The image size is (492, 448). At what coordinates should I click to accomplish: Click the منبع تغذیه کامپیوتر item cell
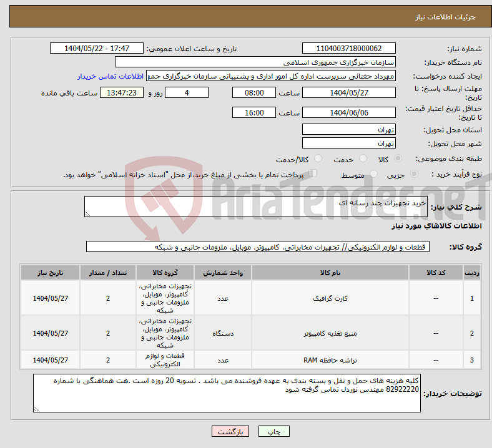(330, 333)
